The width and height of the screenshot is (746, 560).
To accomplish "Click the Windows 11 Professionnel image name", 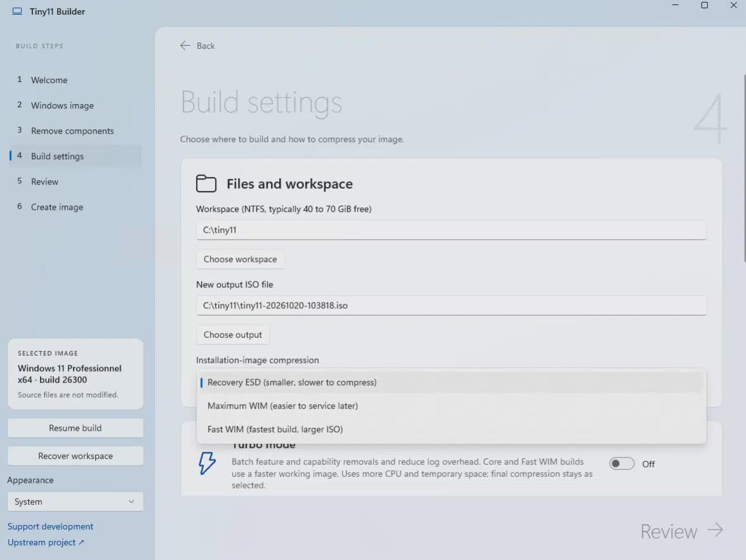I will pos(70,368).
